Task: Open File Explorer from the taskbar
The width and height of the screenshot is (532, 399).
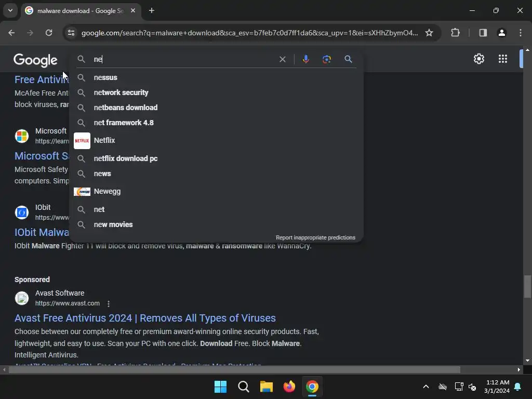Action: pos(267,387)
